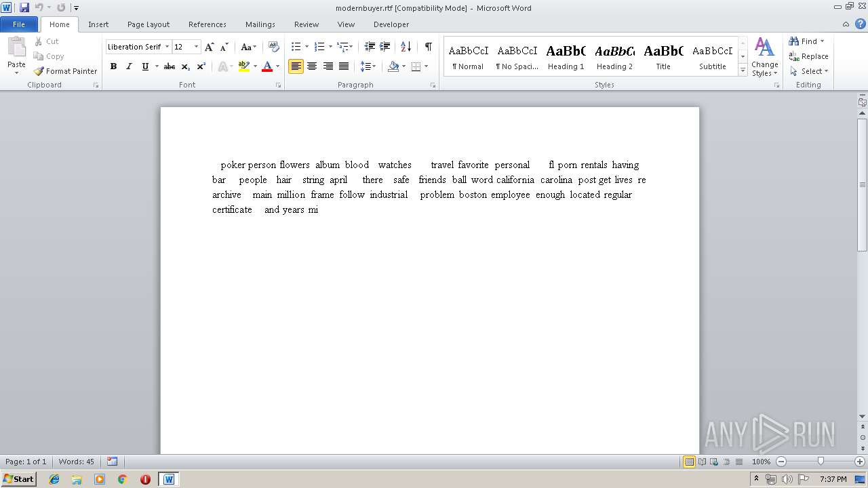Click the Redo icon in Quick Access Toolbar
This screenshot has width=868, height=488.
[x=61, y=7]
